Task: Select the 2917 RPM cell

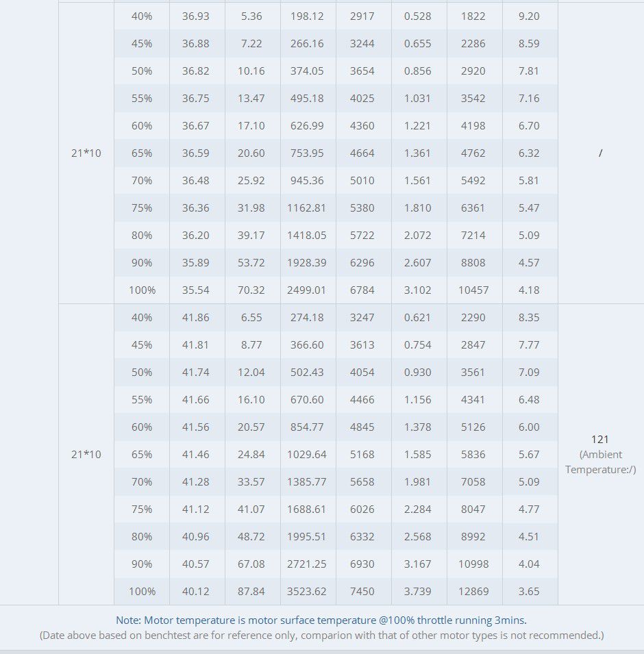Action: point(362,16)
